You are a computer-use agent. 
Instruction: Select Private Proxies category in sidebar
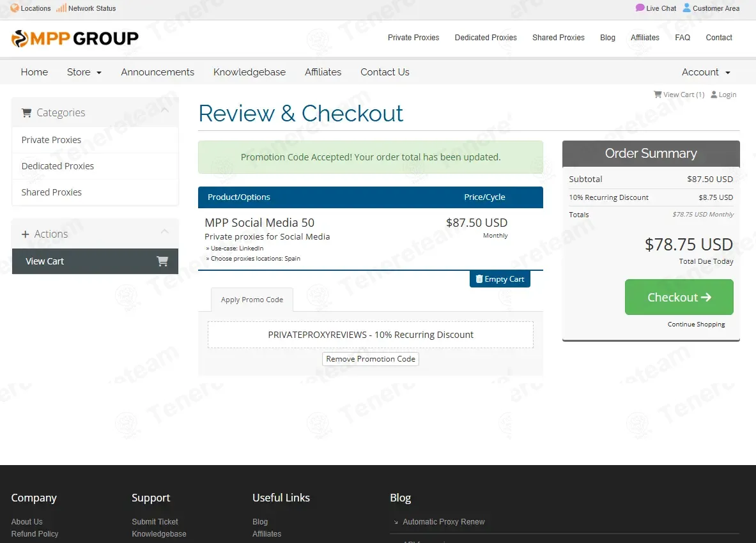point(95,140)
